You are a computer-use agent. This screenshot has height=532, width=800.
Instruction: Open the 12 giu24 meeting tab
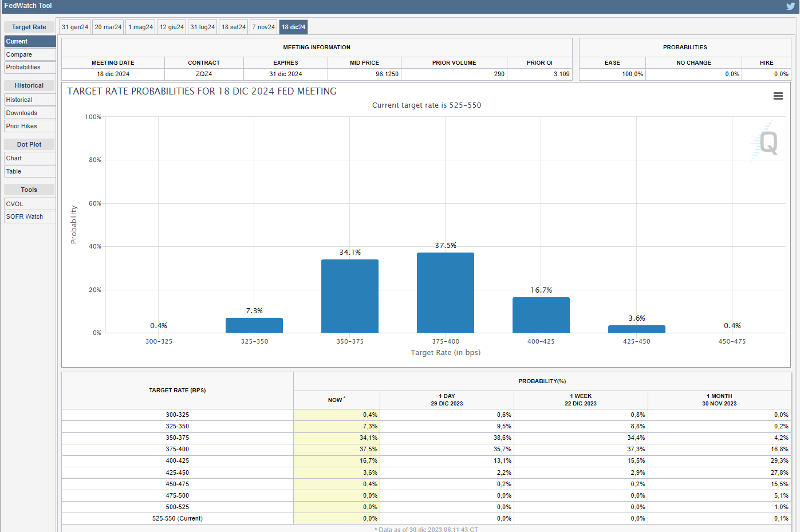[172, 27]
